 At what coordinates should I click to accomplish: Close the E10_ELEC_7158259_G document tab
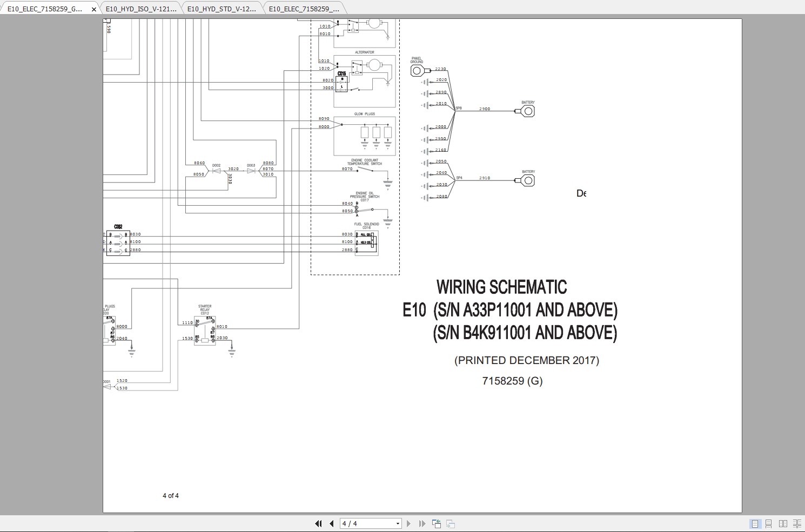tap(93, 9)
